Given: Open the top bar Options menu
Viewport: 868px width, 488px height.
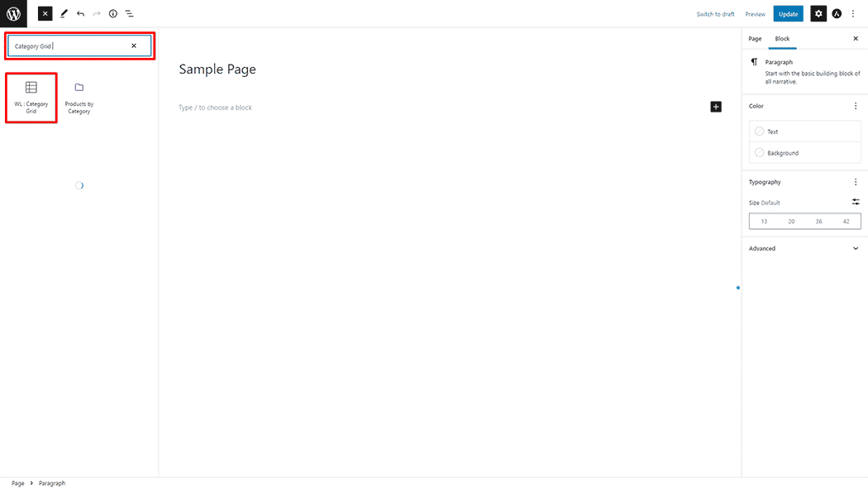Looking at the screenshot, I should pos(853,13).
